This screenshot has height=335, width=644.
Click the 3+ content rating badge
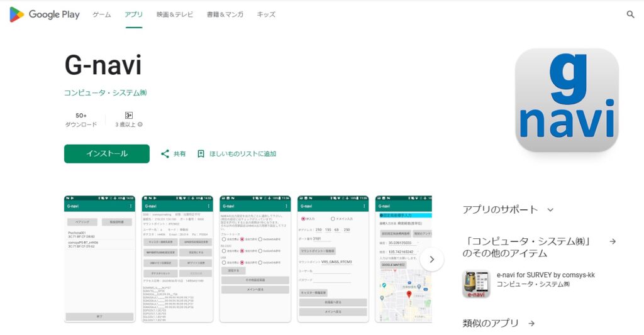click(x=128, y=116)
